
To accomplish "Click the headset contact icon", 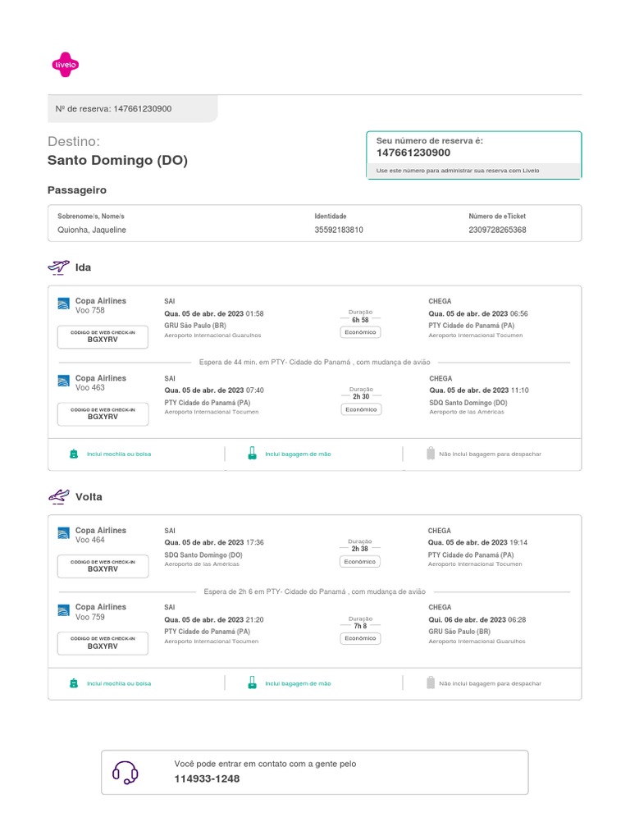I will click(125, 772).
